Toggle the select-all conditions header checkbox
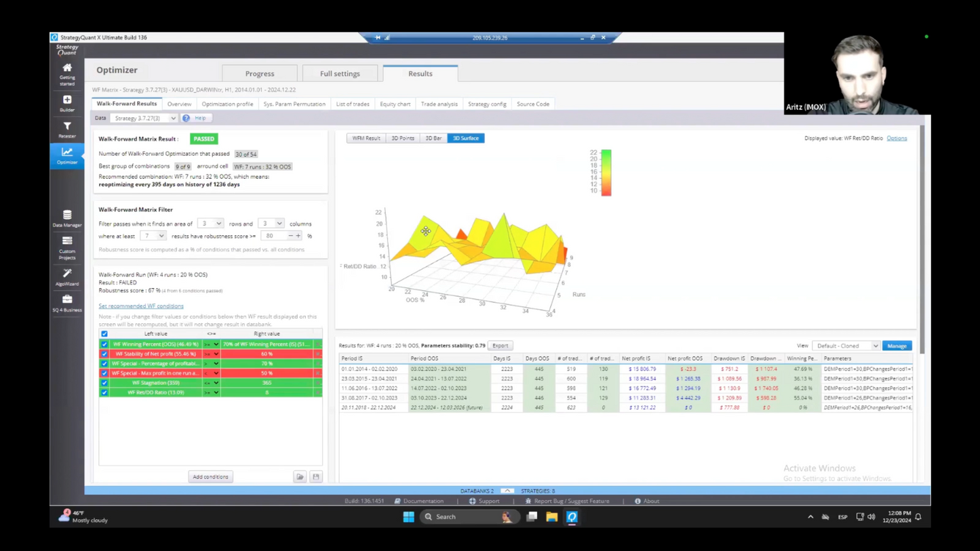Image resolution: width=980 pixels, height=551 pixels. click(104, 333)
